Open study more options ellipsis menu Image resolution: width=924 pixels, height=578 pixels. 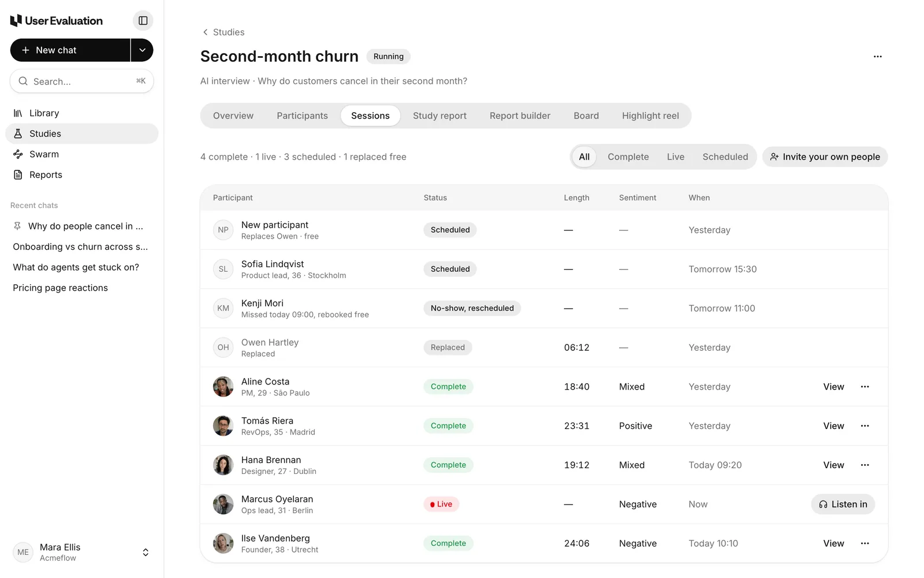point(878,57)
